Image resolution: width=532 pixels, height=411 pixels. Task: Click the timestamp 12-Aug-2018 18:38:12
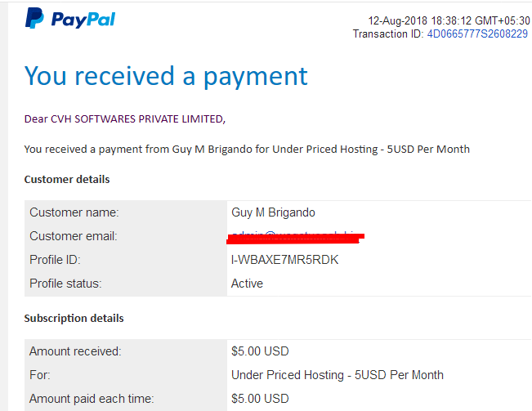coord(420,20)
